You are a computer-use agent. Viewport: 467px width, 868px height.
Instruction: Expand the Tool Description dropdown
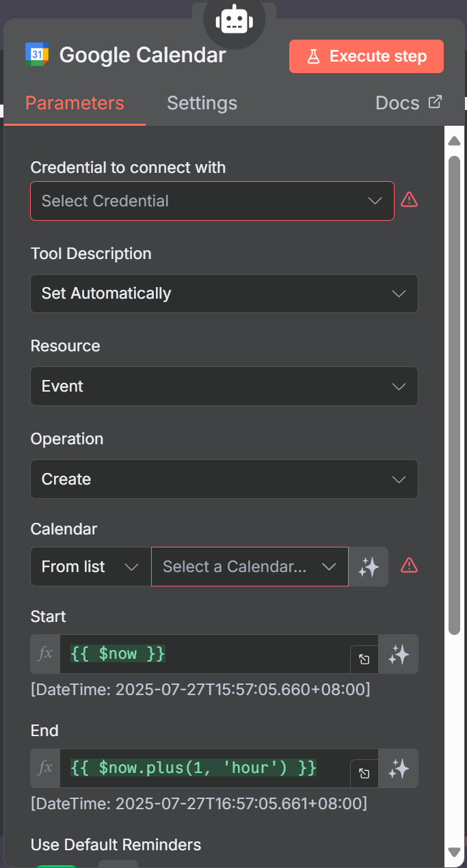click(x=224, y=294)
